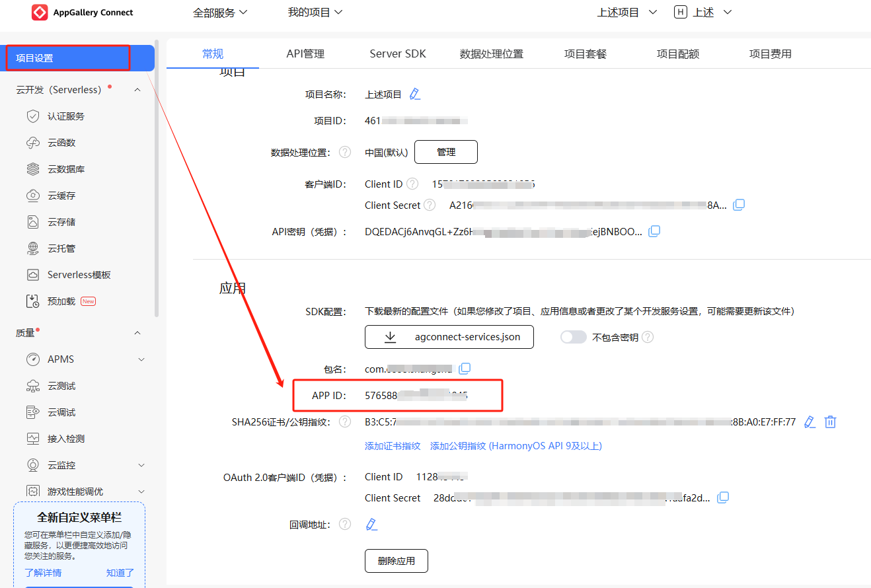Expand the APMS submenu chevron
871x588 pixels.
click(x=141, y=359)
